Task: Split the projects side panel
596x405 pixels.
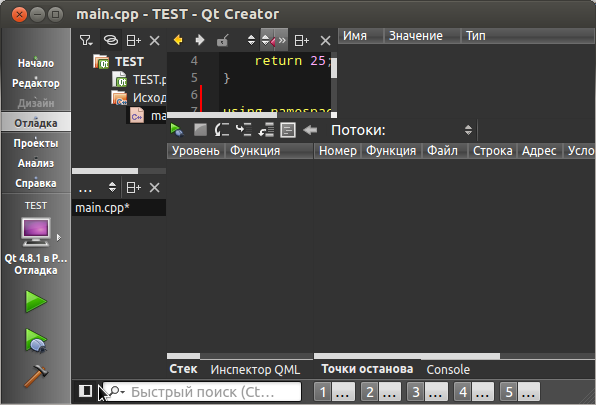Action: 133,40
